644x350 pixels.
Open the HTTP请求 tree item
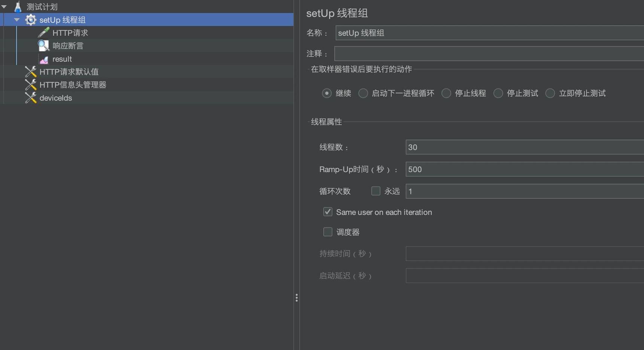pyautogui.click(x=70, y=33)
